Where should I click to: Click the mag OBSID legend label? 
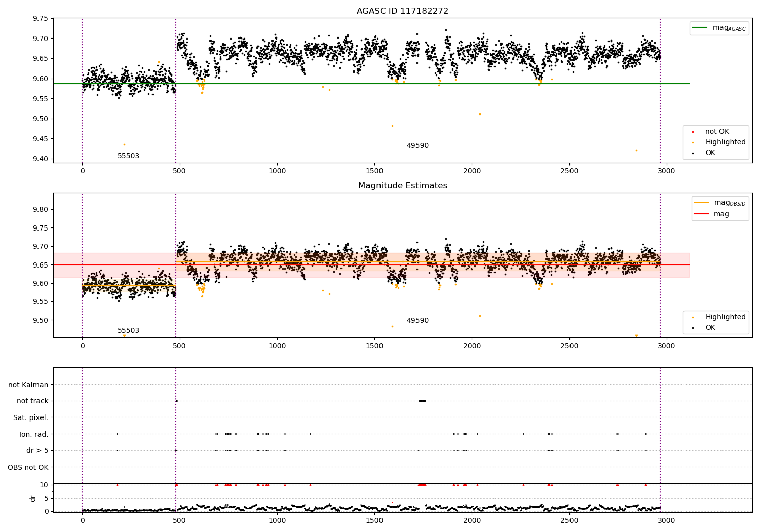[x=730, y=203]
